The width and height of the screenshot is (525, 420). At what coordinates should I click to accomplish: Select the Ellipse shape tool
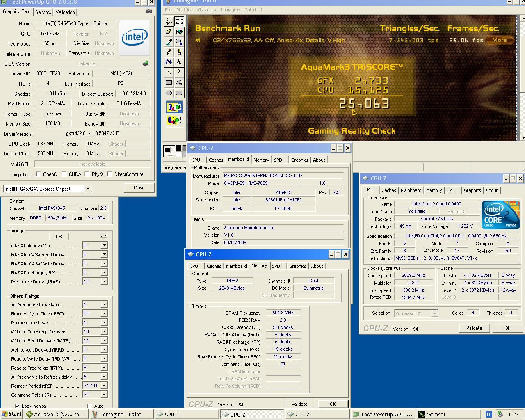pyautogui.click(x=169, y=93)
